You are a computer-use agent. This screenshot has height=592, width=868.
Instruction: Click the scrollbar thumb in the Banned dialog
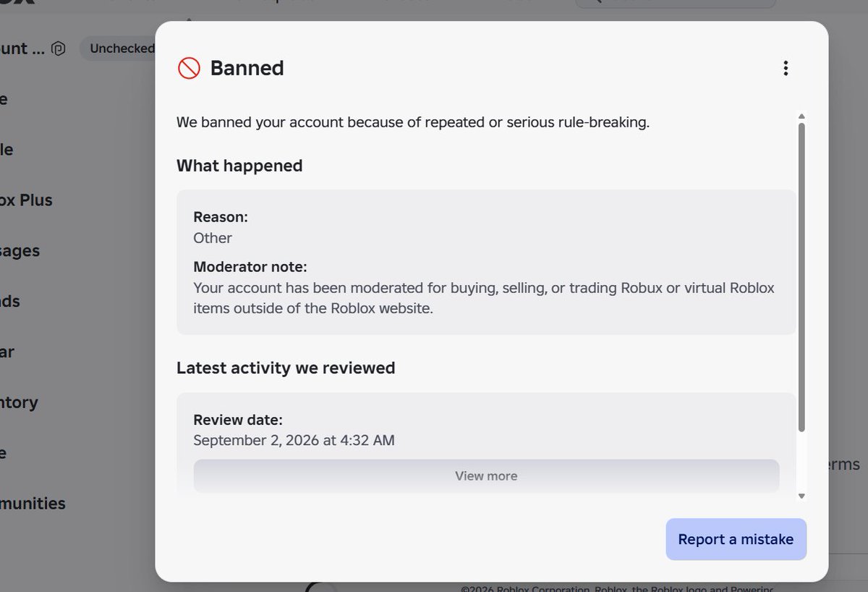[x=801, y=278]
